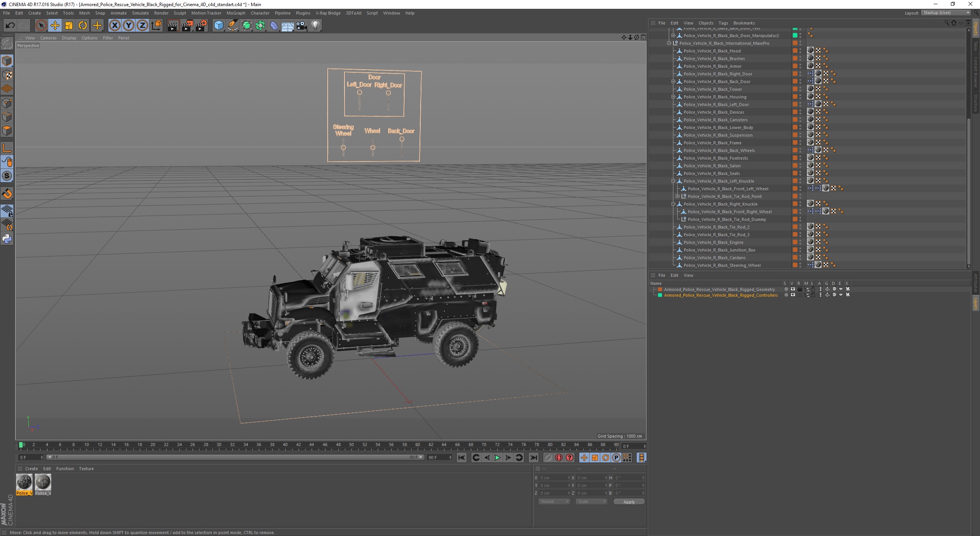Toggle lock icon of Controllers layer

[x=813, y=295]
